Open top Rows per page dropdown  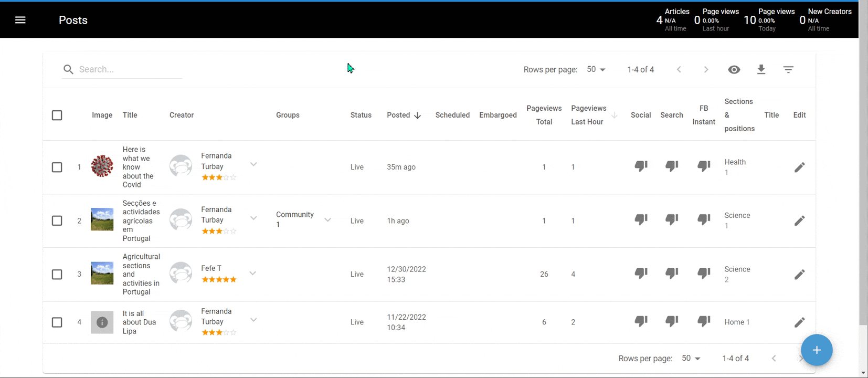(x=596, y=69)
